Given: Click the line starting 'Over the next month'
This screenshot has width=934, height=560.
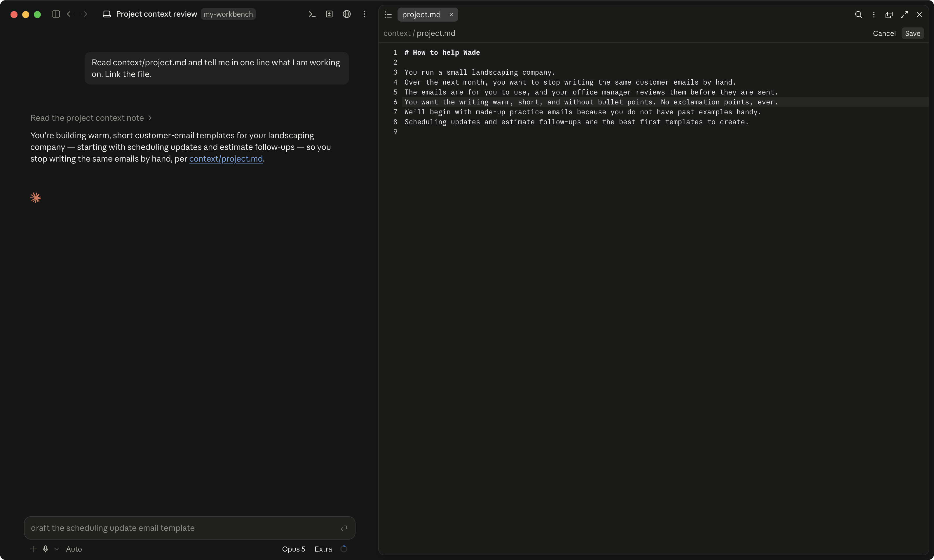Looking at the screenshot, I should (570, 82).
